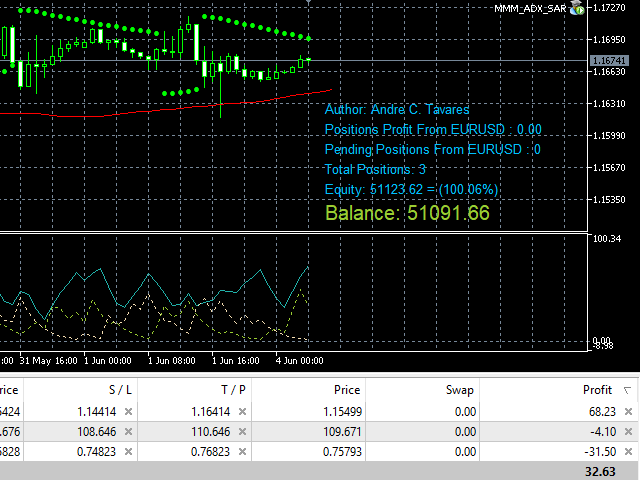This screenshot has width=640, height=480.
Task: Click the green Parabolic SAR dots
Action: click(250, 25)
